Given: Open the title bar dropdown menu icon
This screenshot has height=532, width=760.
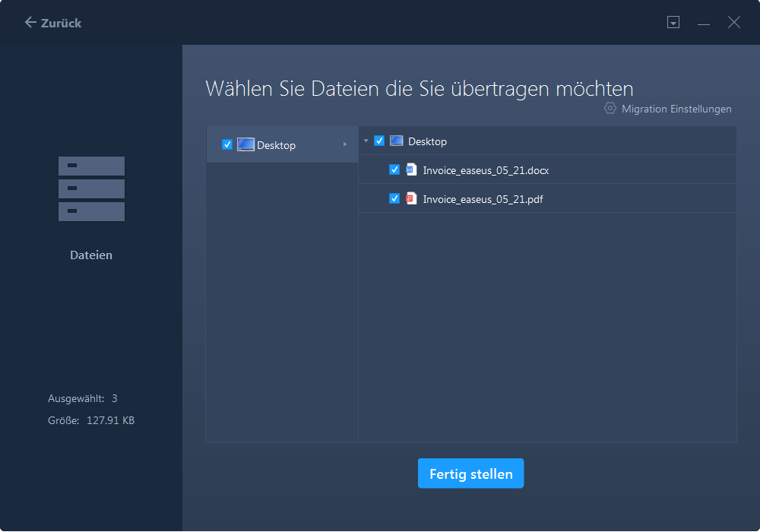Looking at the screenshot, I should pos(673,22).
